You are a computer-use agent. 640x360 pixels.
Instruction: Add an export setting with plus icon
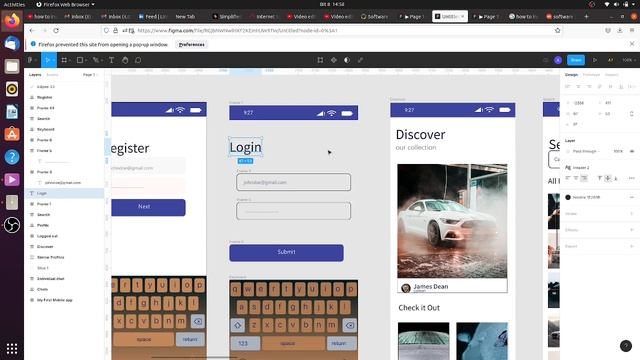pos(632,246)
